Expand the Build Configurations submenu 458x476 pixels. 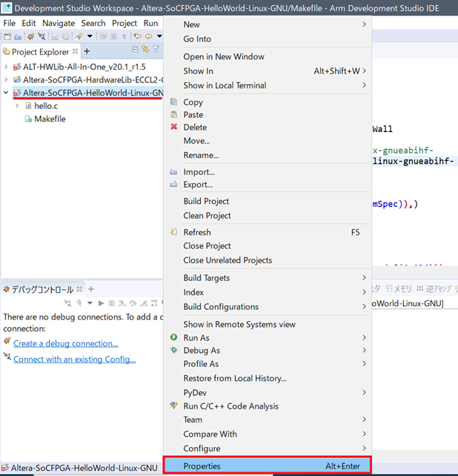coord(267,307)
